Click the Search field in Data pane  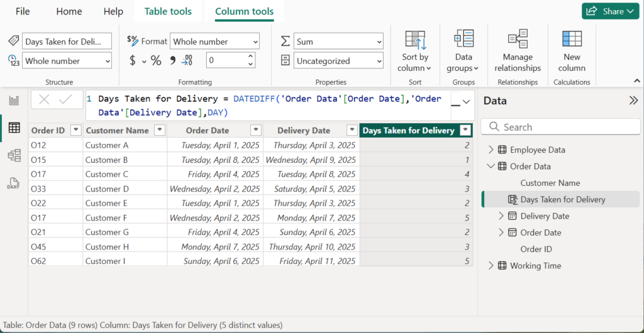coord(560,127)
